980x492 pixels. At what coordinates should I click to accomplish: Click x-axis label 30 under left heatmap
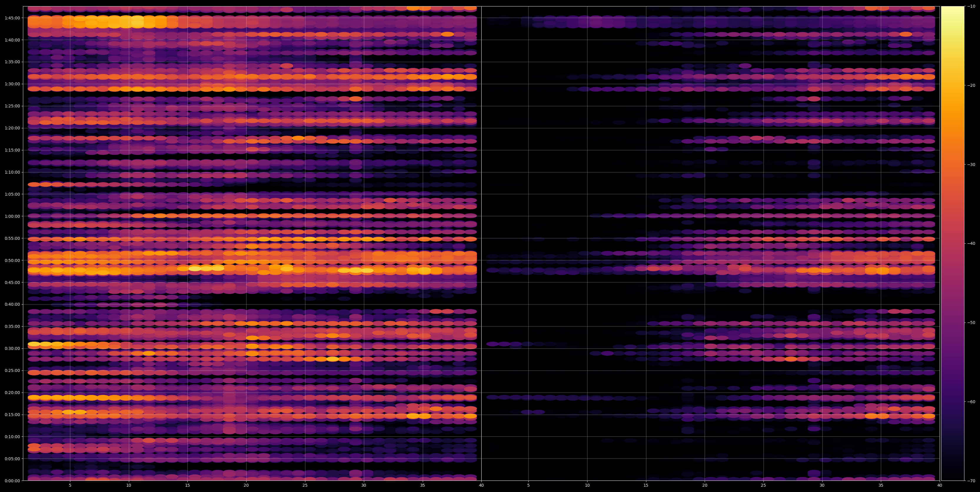point(364,485)
